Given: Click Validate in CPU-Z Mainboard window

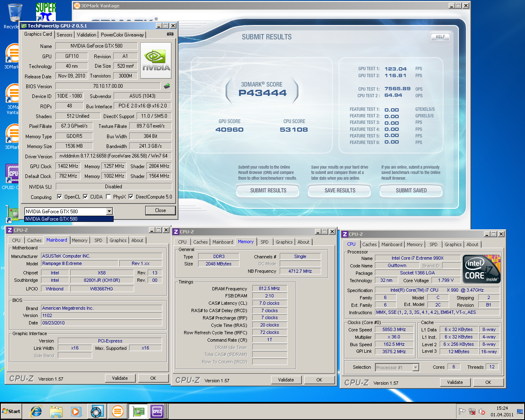Looking at the screenshot, I should click(120, 378).
